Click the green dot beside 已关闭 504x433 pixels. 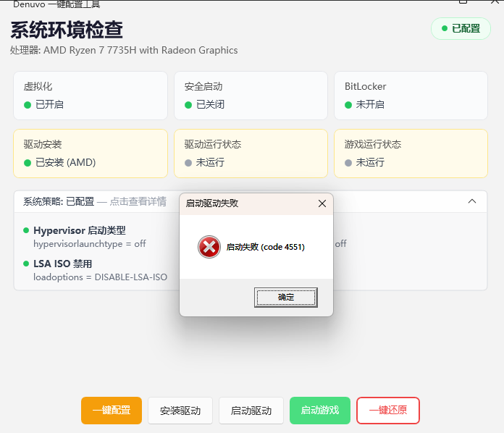pyautogui.click(x=188, y=104)
